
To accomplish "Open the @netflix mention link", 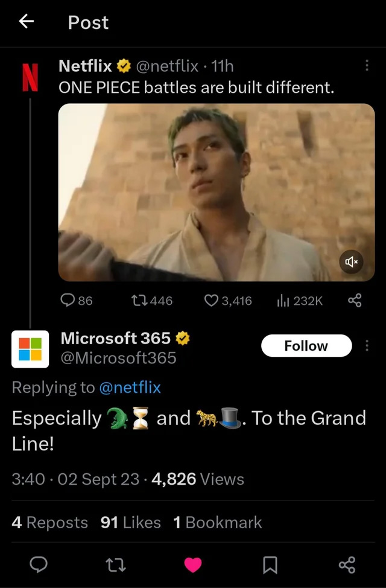I will pos(130,388).
